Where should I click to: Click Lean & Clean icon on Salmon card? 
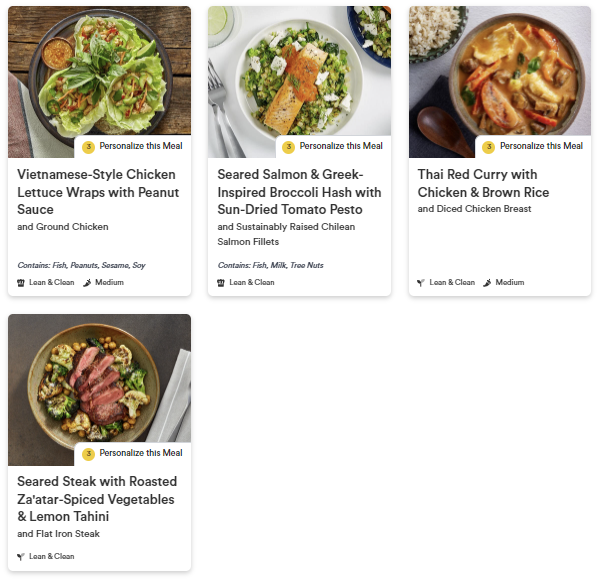(x=221, y=283)
